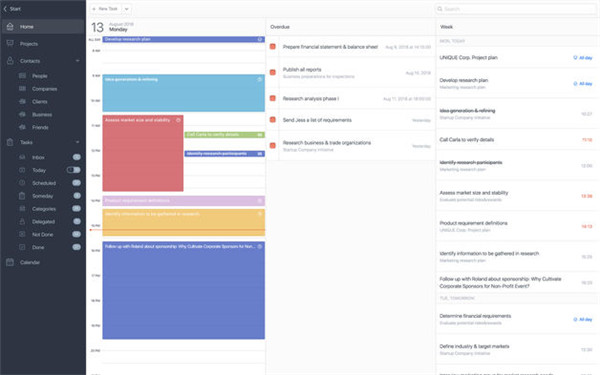Click the People list icon
The height and width of the screenshot is (375, 600).
[x=23, y=76]
